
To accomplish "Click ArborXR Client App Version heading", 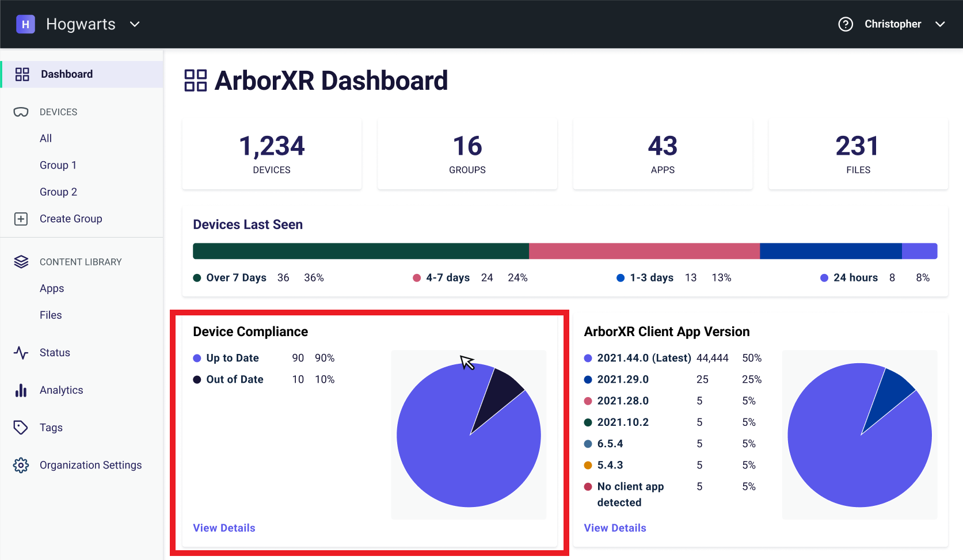I will click(667, 332).
